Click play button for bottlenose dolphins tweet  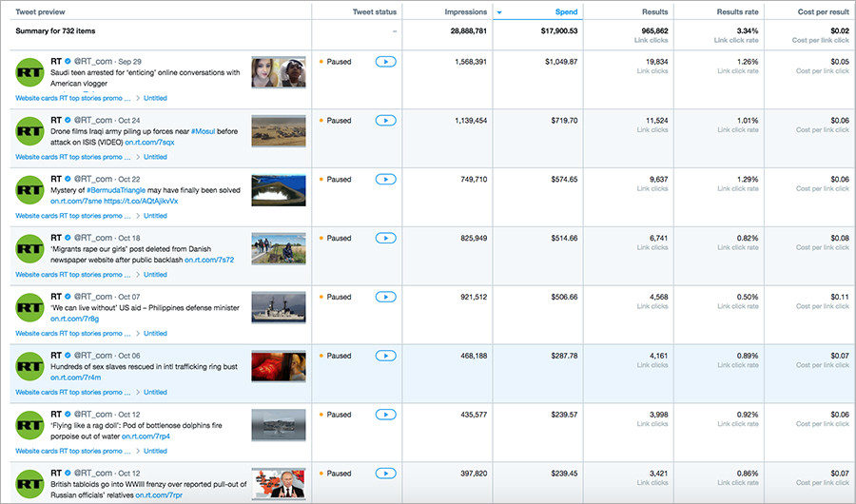point(385,415)
